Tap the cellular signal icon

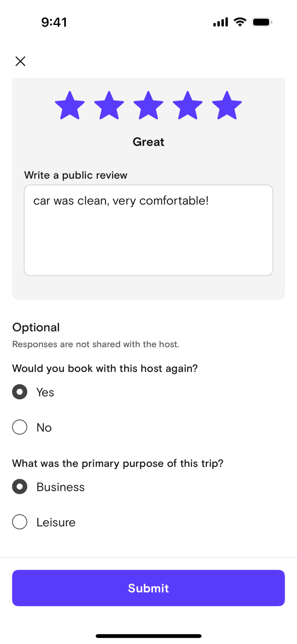pos(220,22)
